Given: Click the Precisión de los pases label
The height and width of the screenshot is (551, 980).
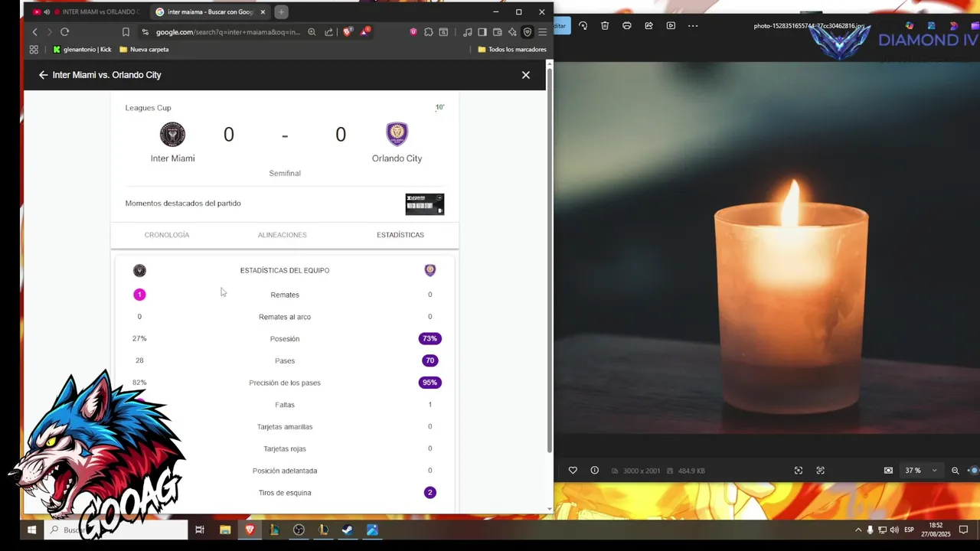Looking at the screenshot, I should point(285,383).
